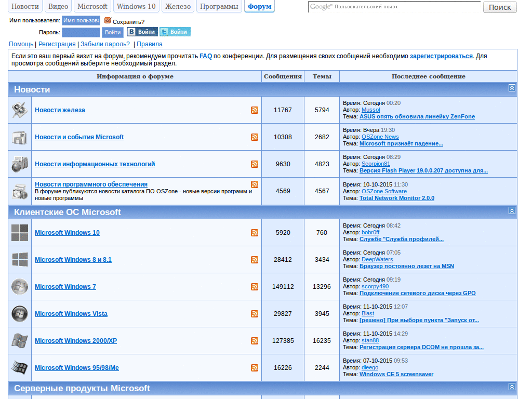Click the зарегистрироваться link

441,56
